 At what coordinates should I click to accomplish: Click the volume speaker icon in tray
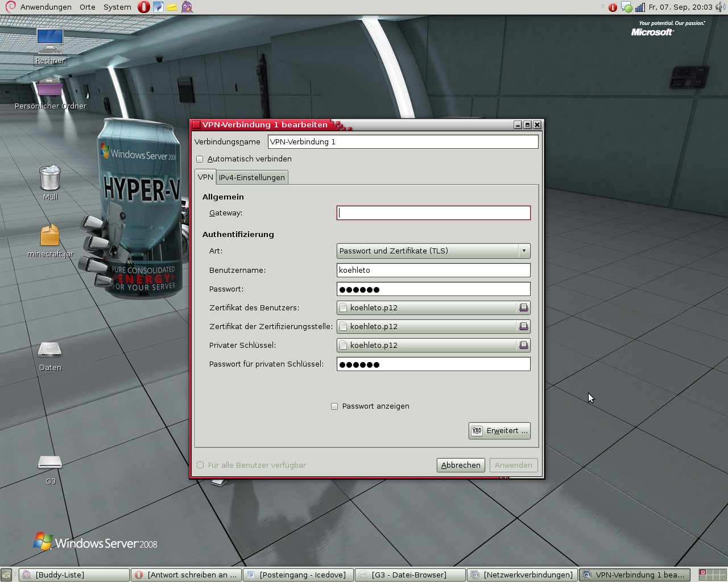click(x=720, y=7)
